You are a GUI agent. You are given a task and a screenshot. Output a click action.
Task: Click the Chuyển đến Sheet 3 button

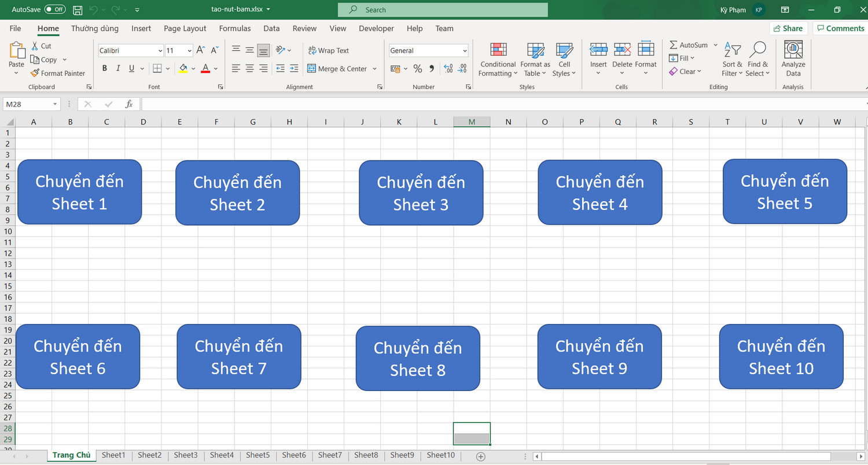pos(421,193)
